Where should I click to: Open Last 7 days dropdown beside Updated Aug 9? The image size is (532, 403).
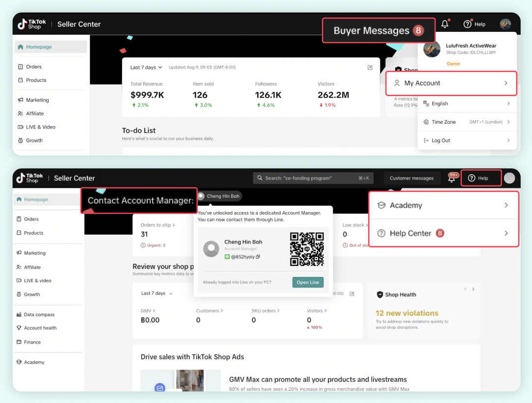click(x=146, y=68)
